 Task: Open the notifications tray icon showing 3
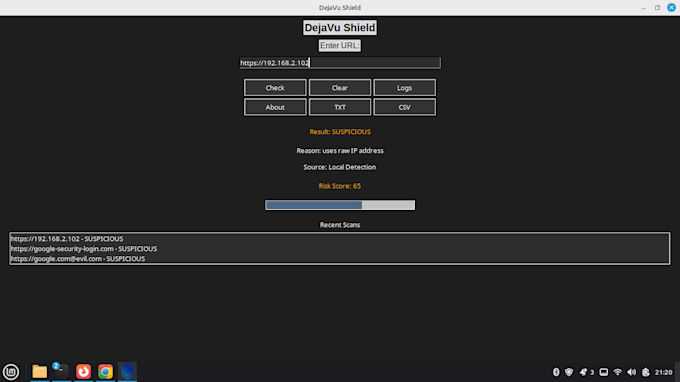586,372
